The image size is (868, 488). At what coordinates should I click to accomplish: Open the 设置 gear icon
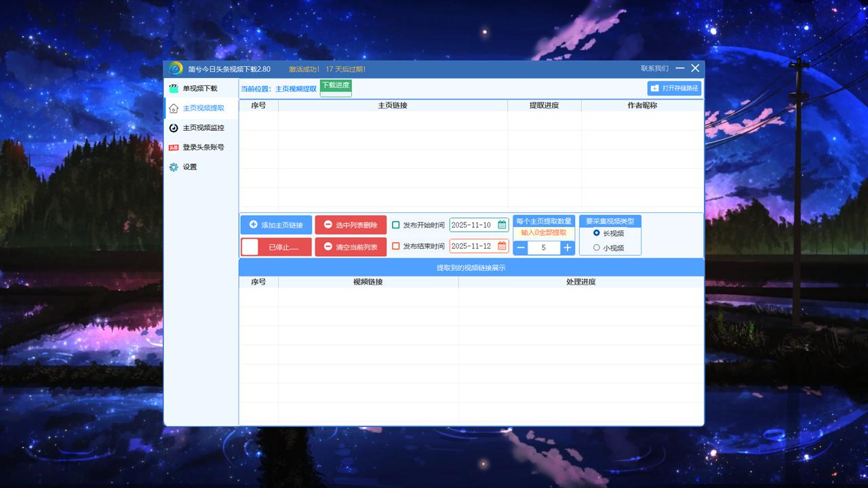(174, 167)
